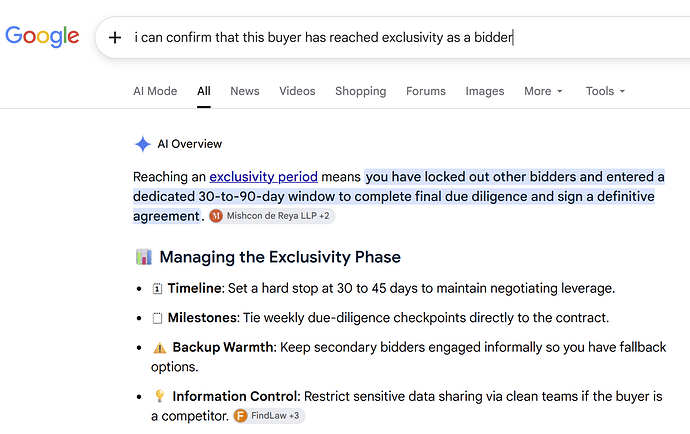
Task: Click the text 'Restrict sensitive data sharing via clean teams'
Action: [x=440, y=396]
